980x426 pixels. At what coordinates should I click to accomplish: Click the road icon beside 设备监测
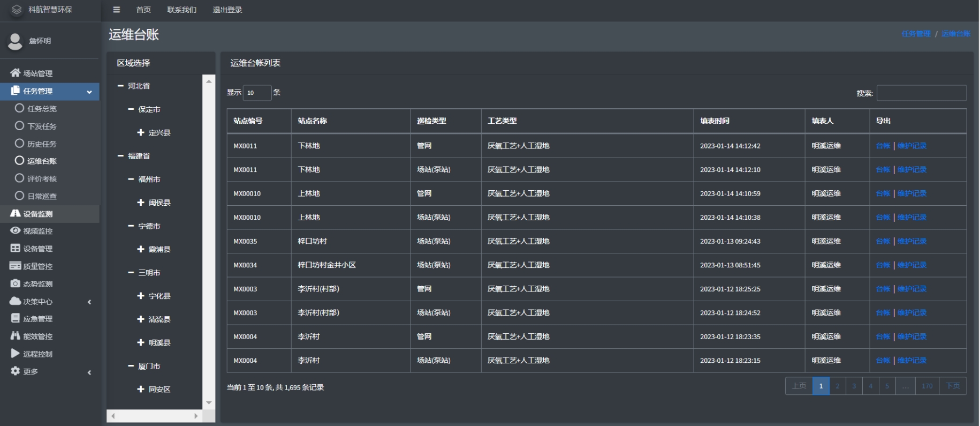(15, 213)
